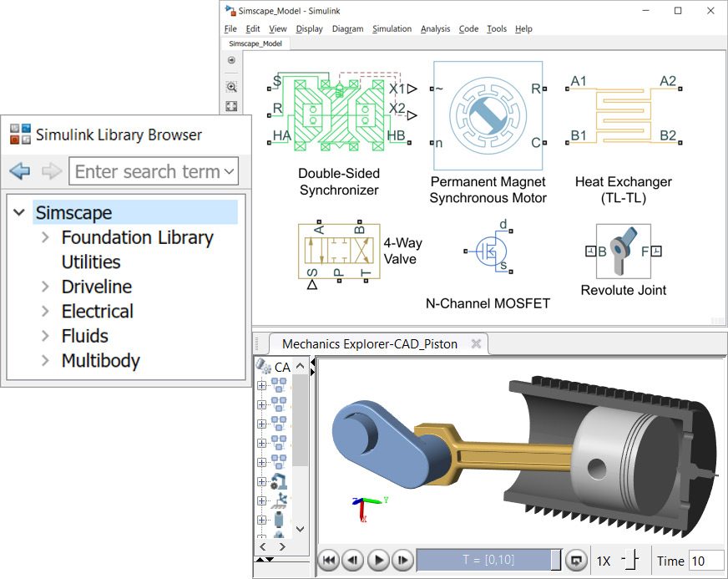Collapse the Simscape library node
The image size is (728, 579).
point(19,213)
